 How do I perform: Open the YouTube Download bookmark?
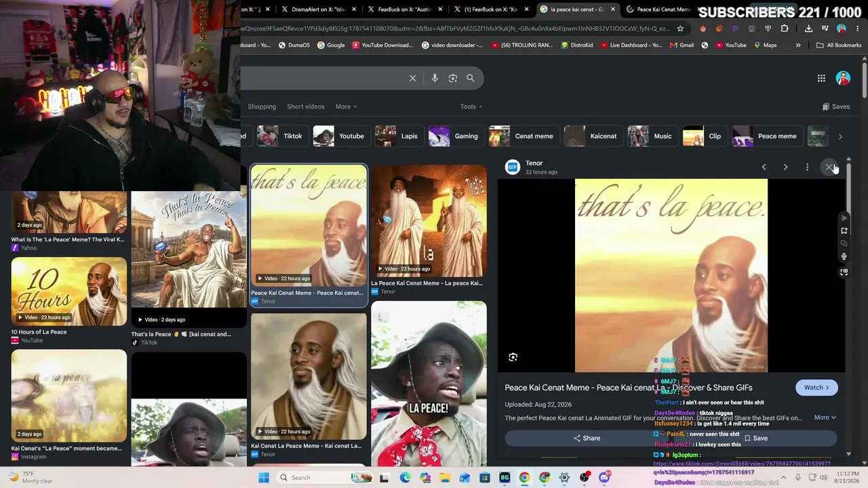[x=383, y=45]
